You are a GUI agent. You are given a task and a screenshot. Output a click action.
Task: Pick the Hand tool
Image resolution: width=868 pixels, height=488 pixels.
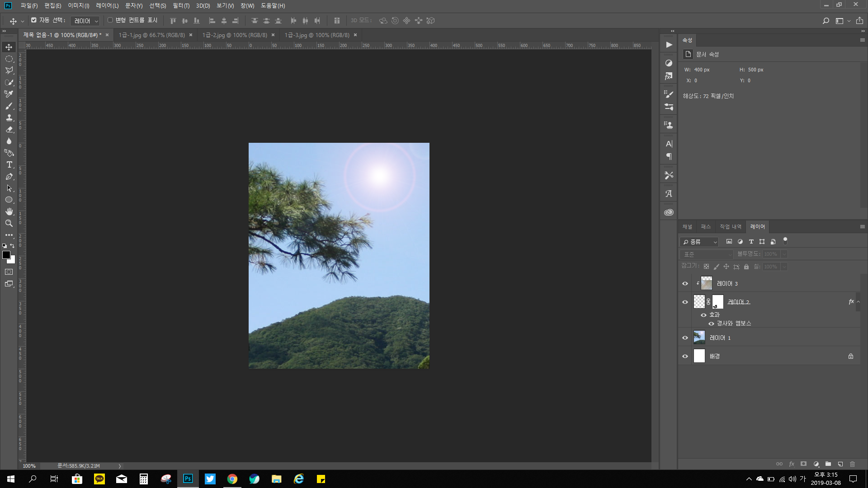pyautogui.click(x=9, y=211)
